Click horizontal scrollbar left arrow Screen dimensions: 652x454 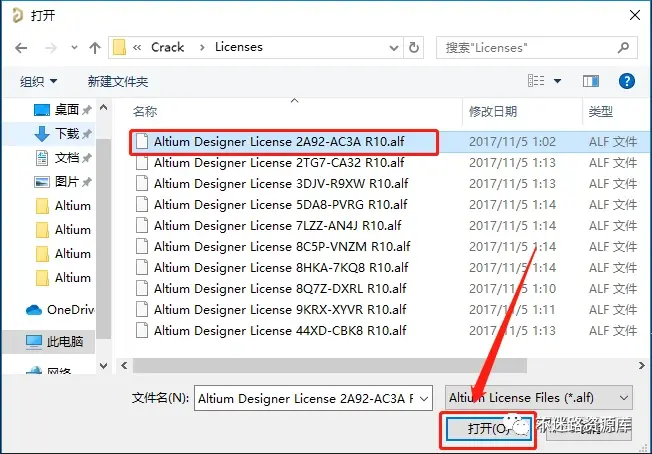[124, 365]
